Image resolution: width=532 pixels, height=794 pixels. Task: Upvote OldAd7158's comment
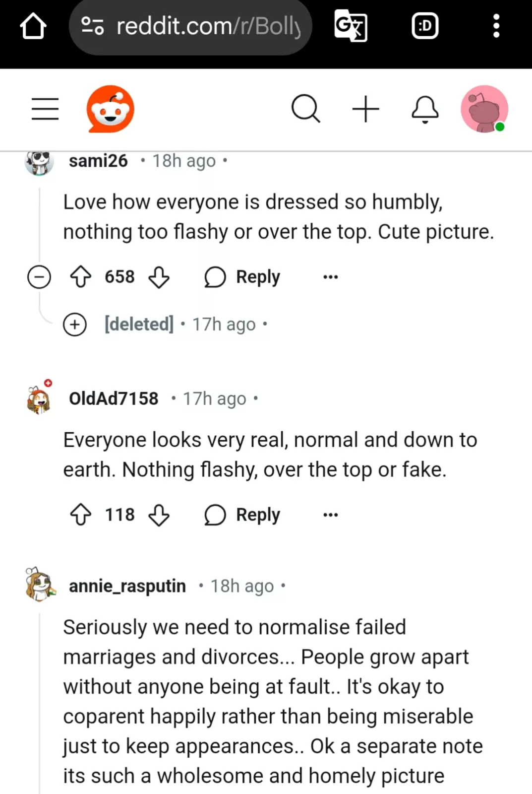click(x=81, y=515)
